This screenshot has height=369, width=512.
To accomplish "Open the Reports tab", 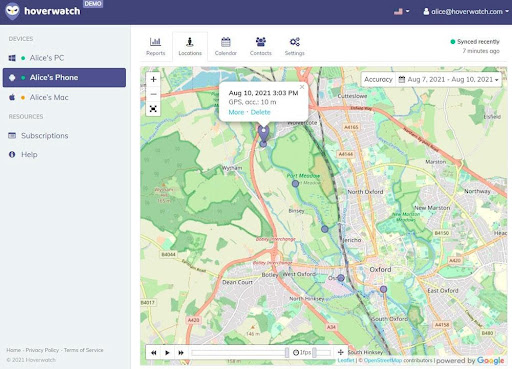I will tap(155, 46).
